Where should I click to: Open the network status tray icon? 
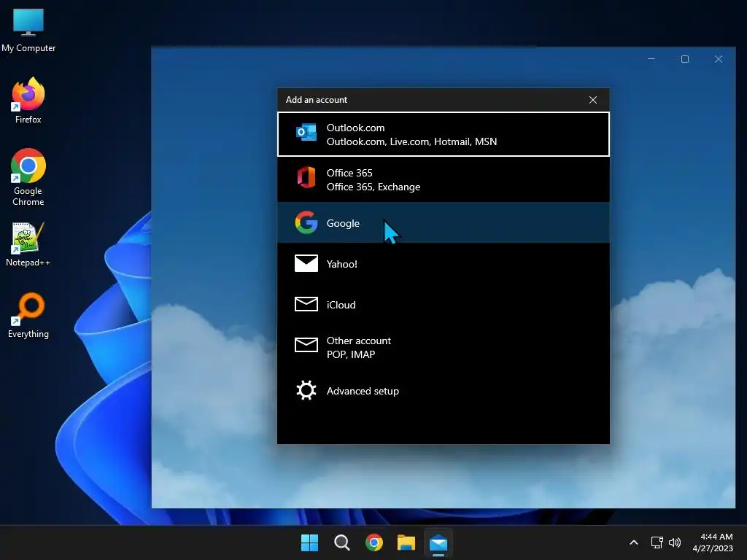tap(657, 542)
